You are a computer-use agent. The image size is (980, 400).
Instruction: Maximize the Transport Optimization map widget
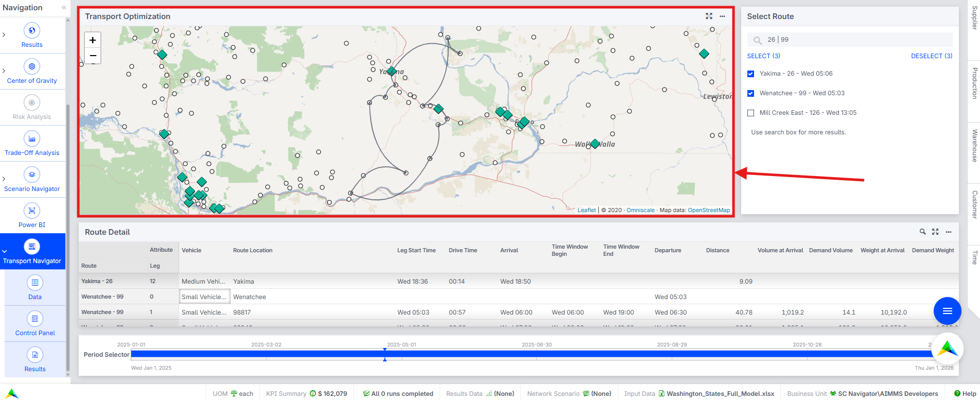709,16
